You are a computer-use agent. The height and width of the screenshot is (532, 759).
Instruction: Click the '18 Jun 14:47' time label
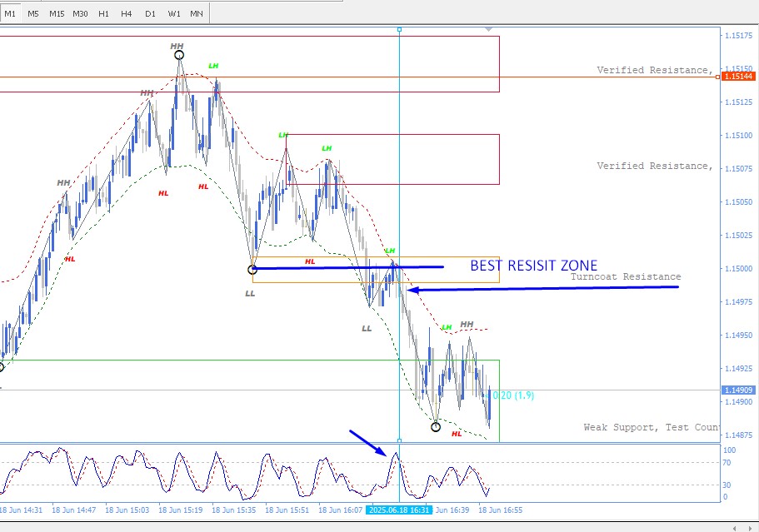(73, 510)
